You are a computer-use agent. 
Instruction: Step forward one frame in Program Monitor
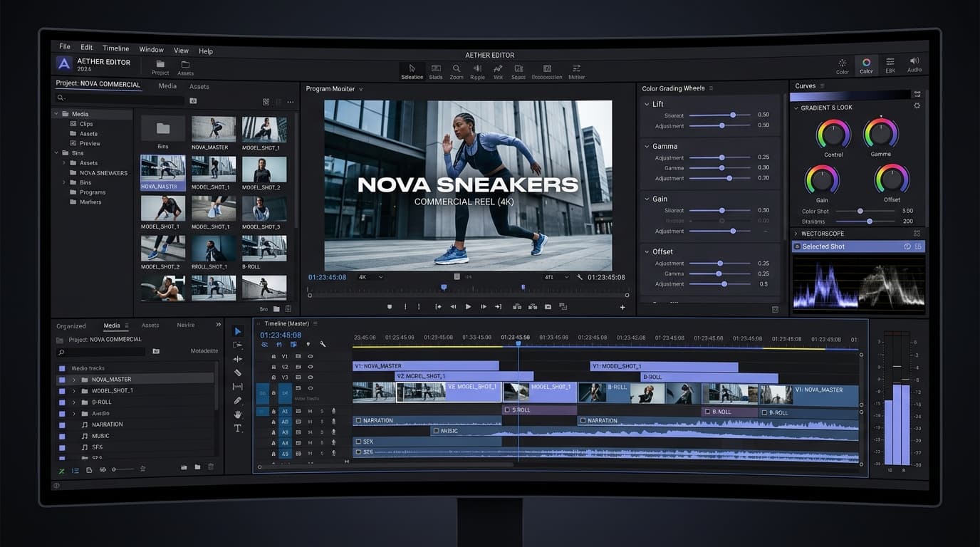click(484, 306)
